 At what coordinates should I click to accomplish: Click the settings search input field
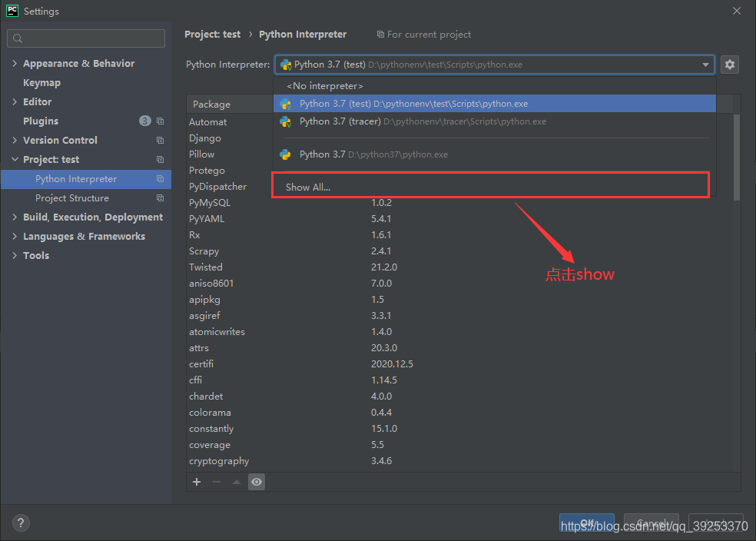[86, 38]
